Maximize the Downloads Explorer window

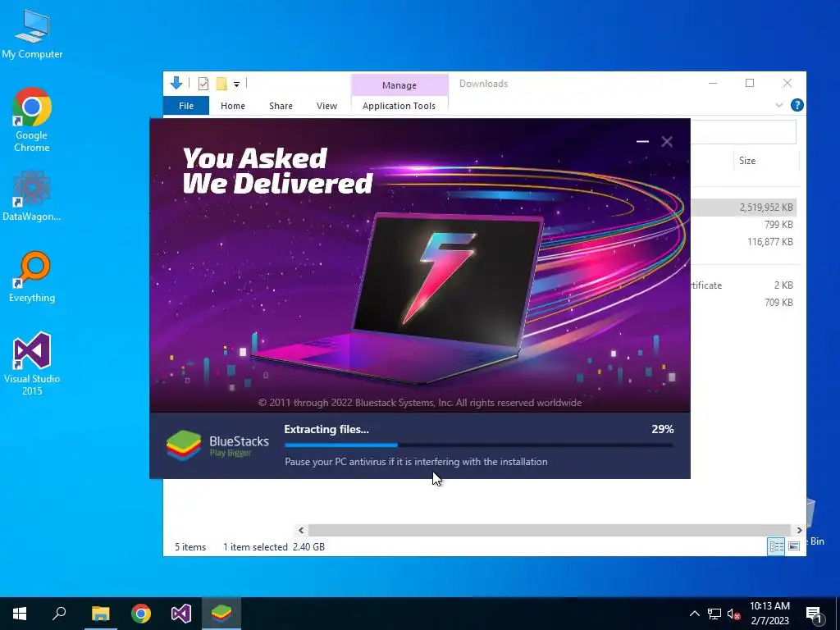point(750,83)
